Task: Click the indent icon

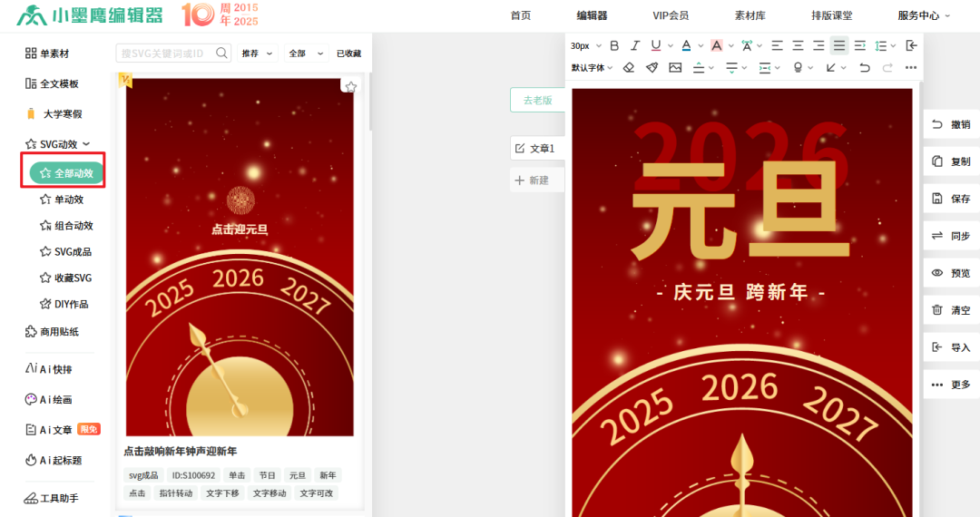Action: (860, 45)
